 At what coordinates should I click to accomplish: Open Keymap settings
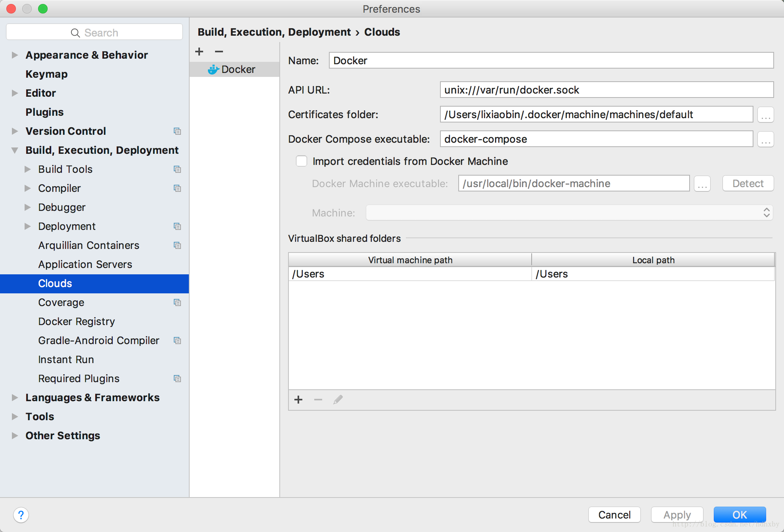pyautogui.click(x=46, y=74)
